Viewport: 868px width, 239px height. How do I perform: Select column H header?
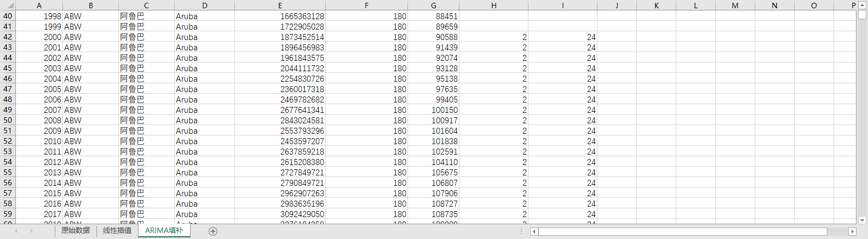[x=493, y=5]
